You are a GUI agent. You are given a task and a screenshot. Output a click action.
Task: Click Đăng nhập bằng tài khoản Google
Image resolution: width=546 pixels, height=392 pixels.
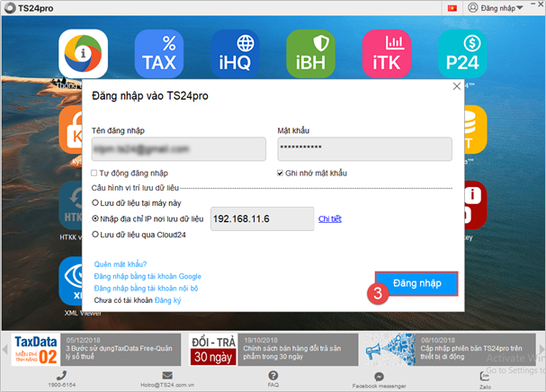[x=148, y=276]
